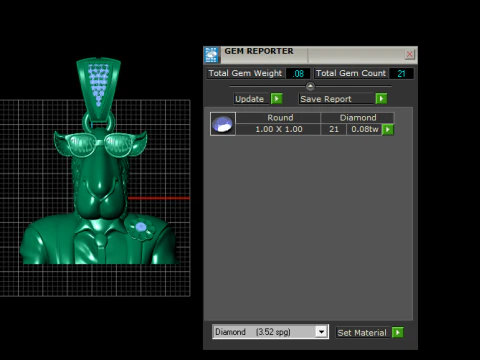Click the 1.00 X 1.00 size cell
Viewport: 480px width, 360px height.
point(278,129)
